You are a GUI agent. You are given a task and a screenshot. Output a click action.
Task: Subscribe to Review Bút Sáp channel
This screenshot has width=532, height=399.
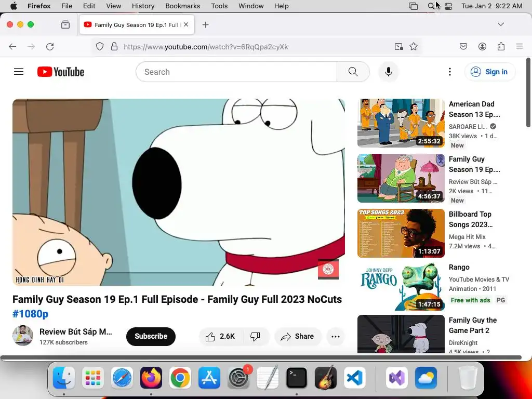click(151, 336)
